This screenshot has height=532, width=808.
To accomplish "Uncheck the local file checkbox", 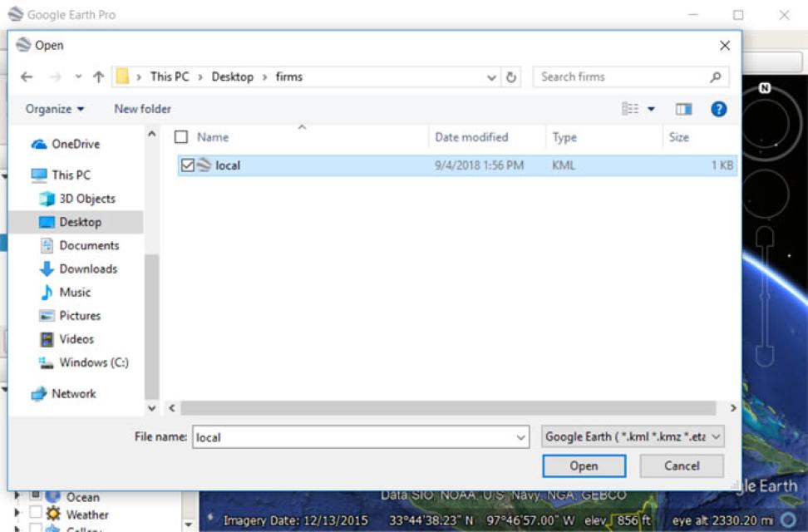I will pos(187,165).
